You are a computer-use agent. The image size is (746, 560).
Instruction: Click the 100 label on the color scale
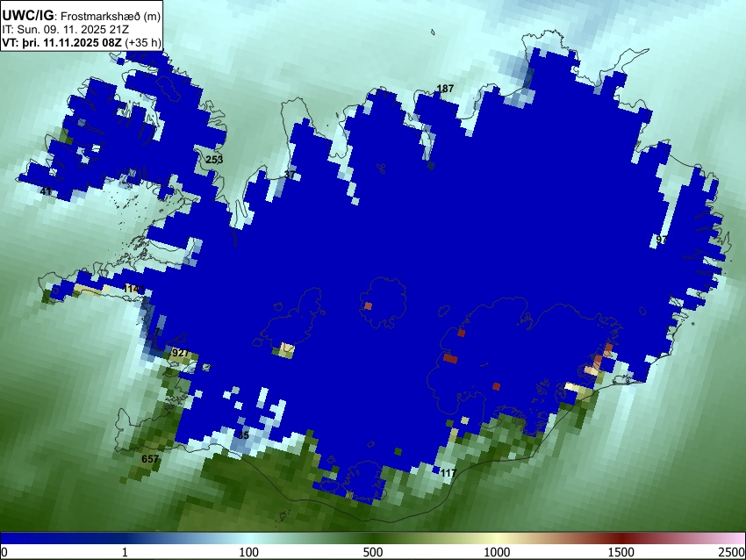tap(249, 552)
